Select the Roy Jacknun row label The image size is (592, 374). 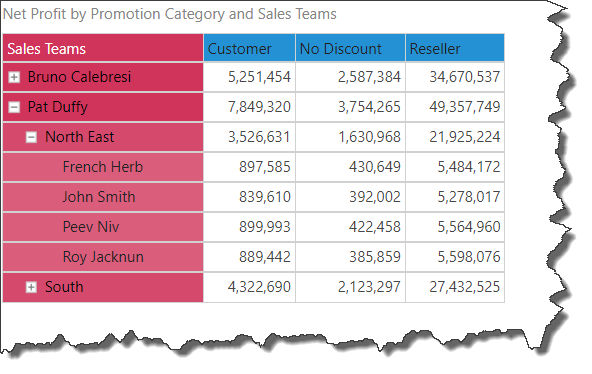coord(103,257)
